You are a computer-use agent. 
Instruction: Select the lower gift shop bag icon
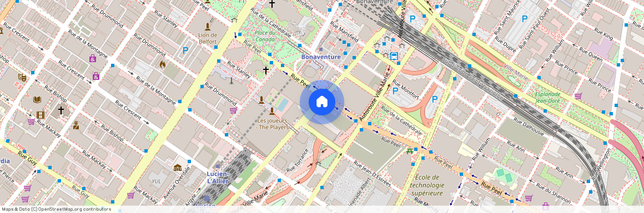point(95,76)
